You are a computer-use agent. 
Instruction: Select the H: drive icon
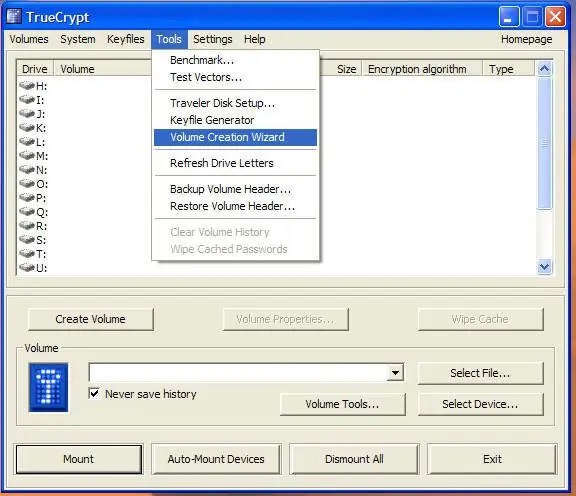[27, 86]
